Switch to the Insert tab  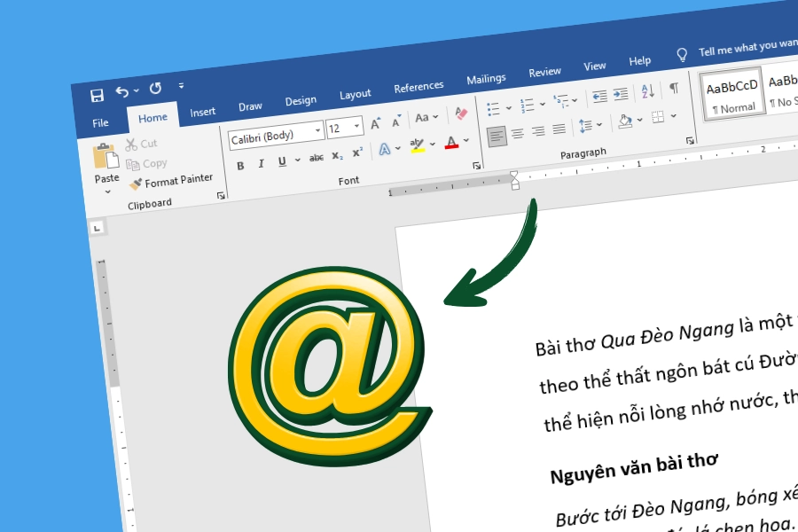[202, 112]
